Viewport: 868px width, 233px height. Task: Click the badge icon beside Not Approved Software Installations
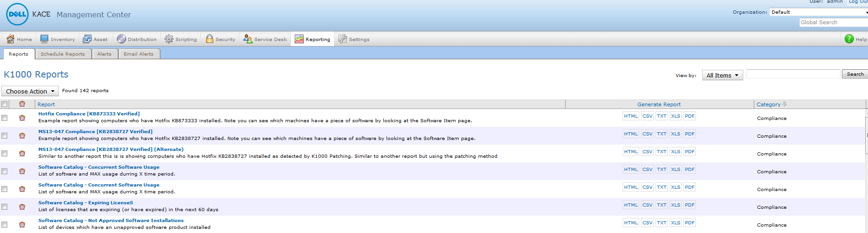(x=22, y=224)
